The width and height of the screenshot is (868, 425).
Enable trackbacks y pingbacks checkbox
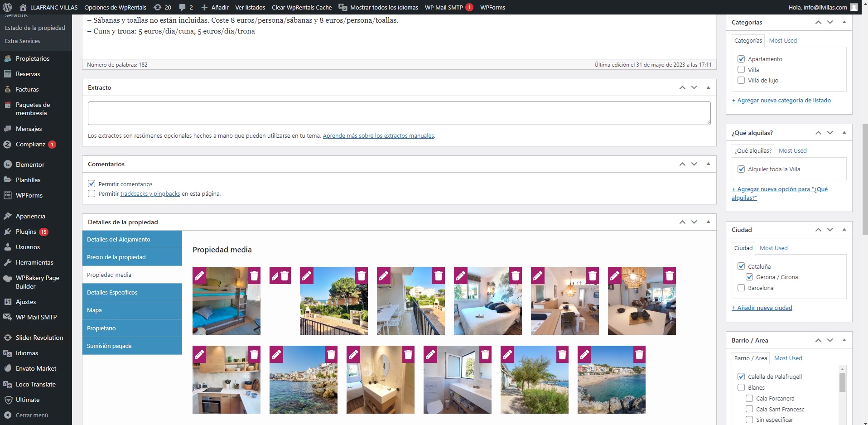pos(92,193)
